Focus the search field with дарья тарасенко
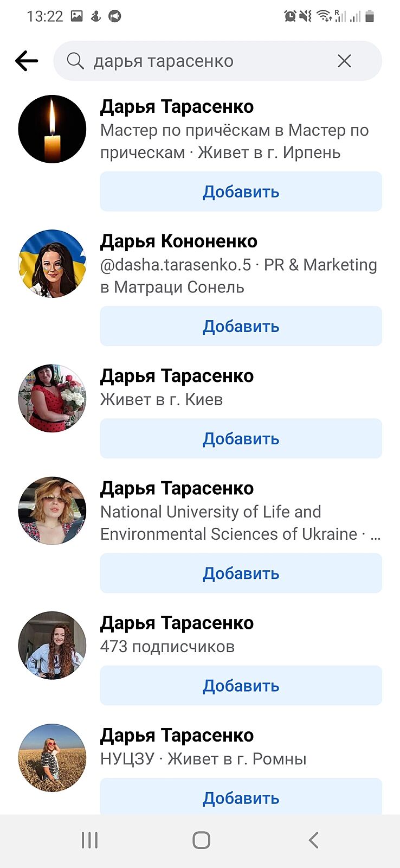This screenshot has width=400, height=868. (x=206, y=61)
